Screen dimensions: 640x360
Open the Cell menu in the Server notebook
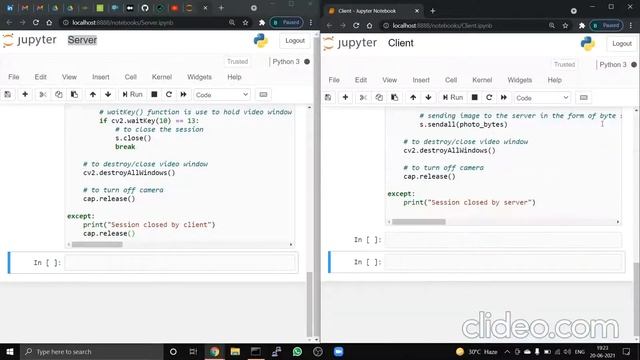point(131,77)
